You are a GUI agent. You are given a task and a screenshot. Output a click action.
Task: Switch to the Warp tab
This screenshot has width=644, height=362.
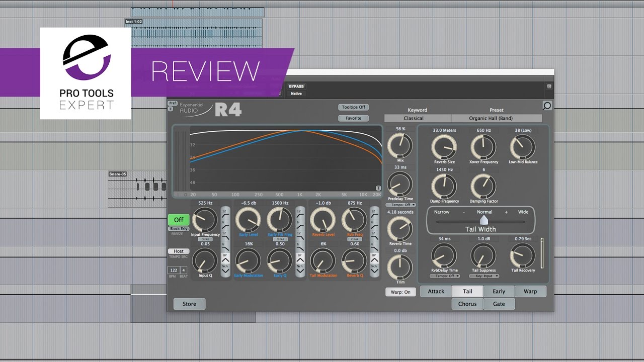530,291
